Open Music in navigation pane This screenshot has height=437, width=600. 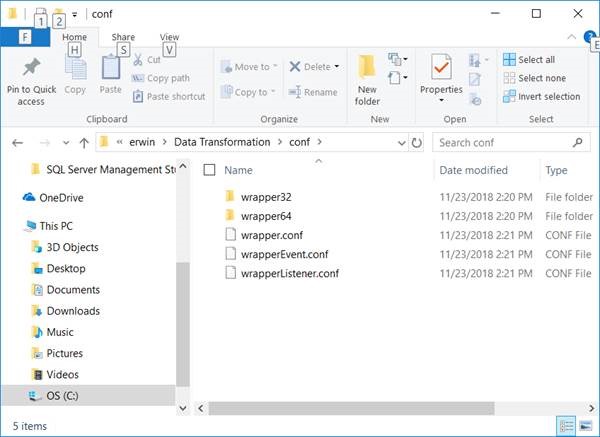[x=52, y=332]
